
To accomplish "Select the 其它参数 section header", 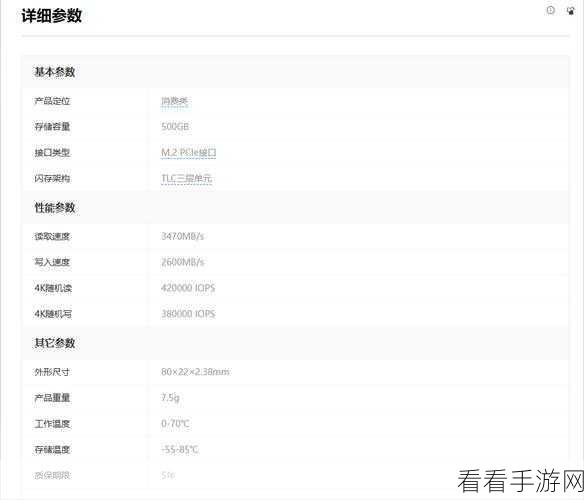I will point(55,343).
